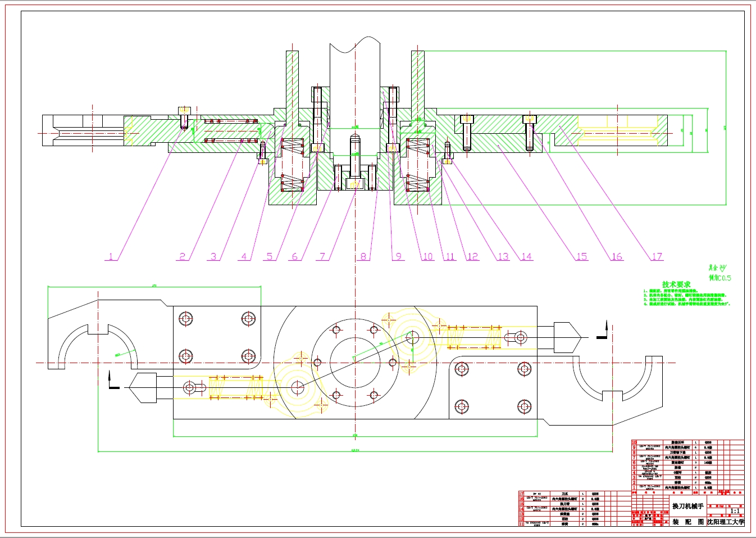Click row number 11 in parts list
The width and height of the screenshot is (756, 538).
(x=521, y=524)
